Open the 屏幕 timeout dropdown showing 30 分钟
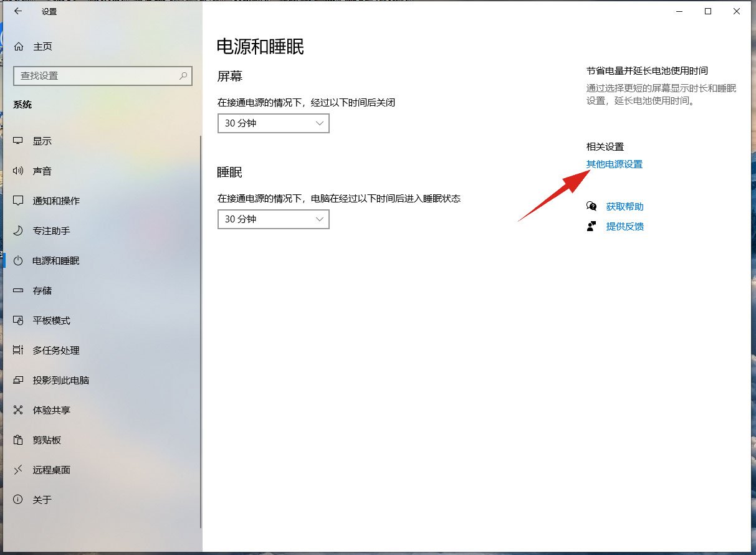 tap(273, 123)
